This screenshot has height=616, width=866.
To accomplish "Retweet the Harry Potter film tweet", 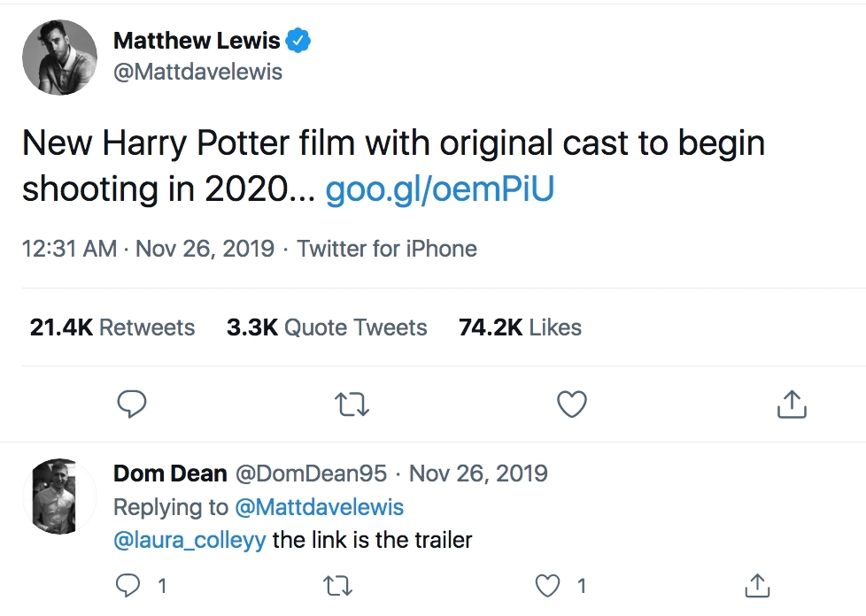I will [x=352, y=404].
